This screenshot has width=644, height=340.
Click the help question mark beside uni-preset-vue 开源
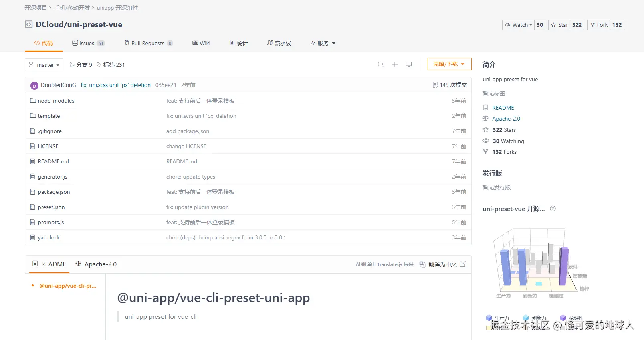pyautogui.click(x=553, y=209)
